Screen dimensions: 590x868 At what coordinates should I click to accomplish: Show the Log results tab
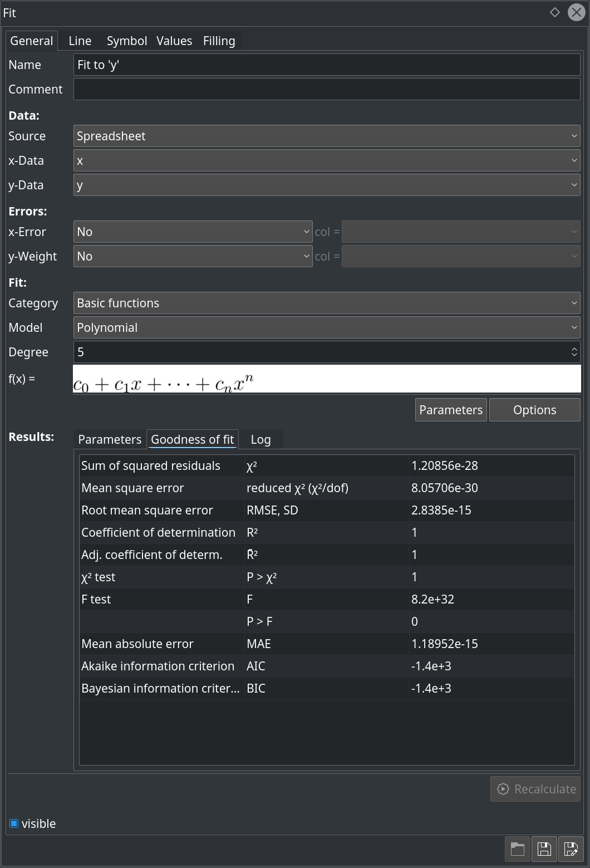pyautogui.click(x=260, y=439)
